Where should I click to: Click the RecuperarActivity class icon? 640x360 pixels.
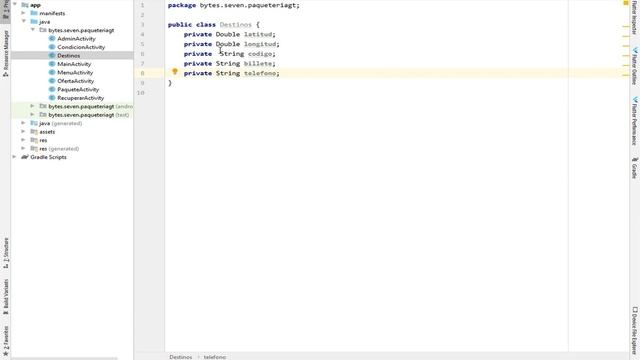coord(52,98)
